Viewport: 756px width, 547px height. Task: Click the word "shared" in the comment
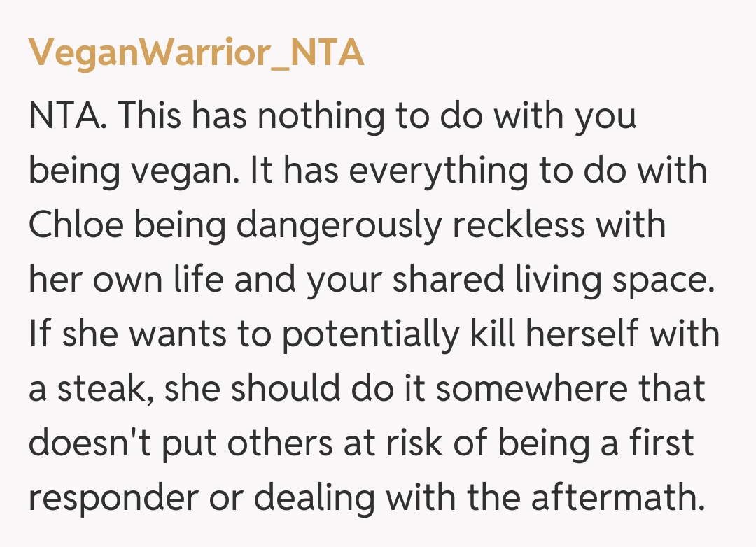click(x=447, y=280)
